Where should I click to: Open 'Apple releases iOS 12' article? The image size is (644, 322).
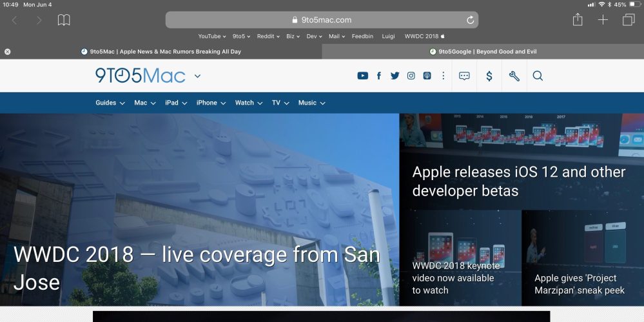519,181
